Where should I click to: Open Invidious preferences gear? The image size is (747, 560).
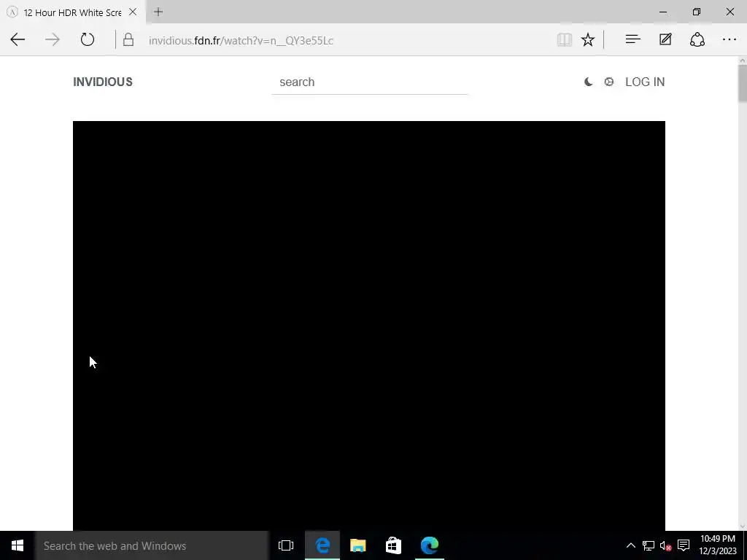click(x=609, y=82)
